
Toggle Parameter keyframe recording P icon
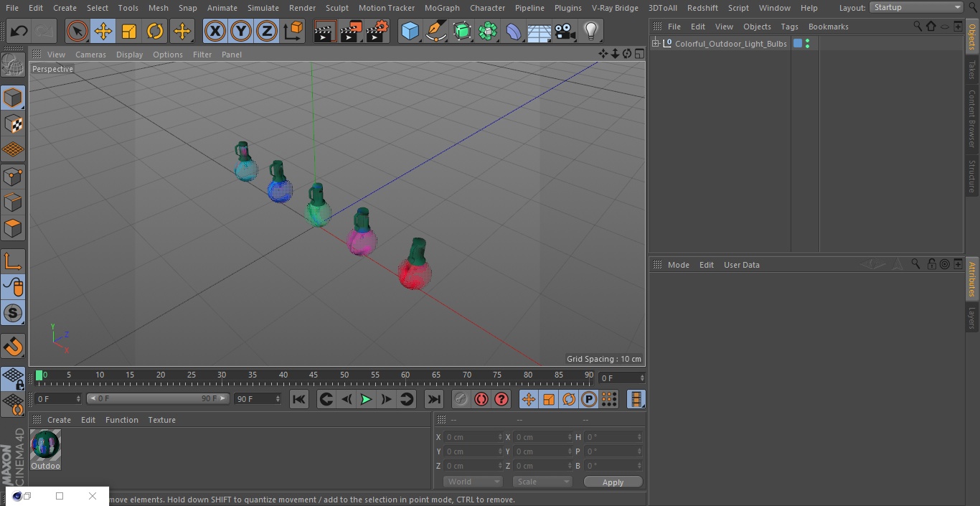[589, 400]
